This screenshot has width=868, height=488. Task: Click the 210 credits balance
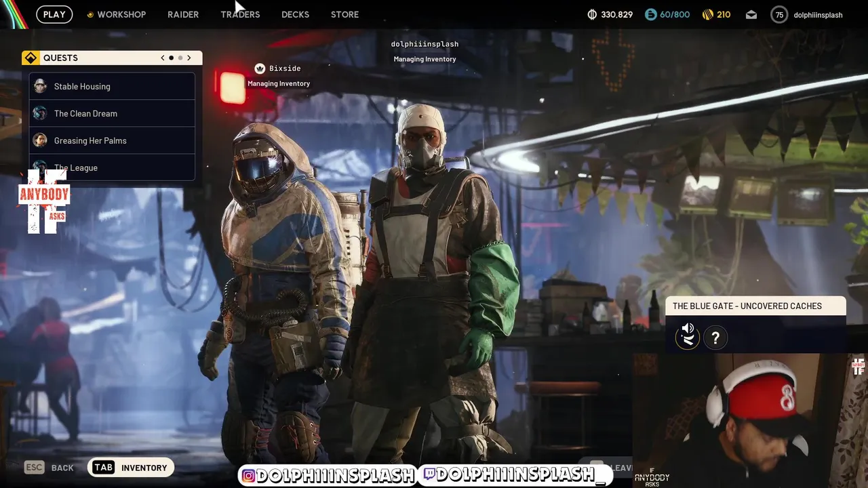point(724,14)
